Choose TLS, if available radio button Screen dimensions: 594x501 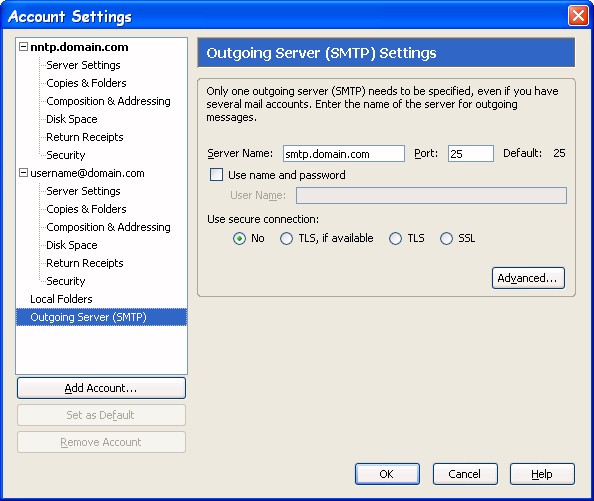286,239
